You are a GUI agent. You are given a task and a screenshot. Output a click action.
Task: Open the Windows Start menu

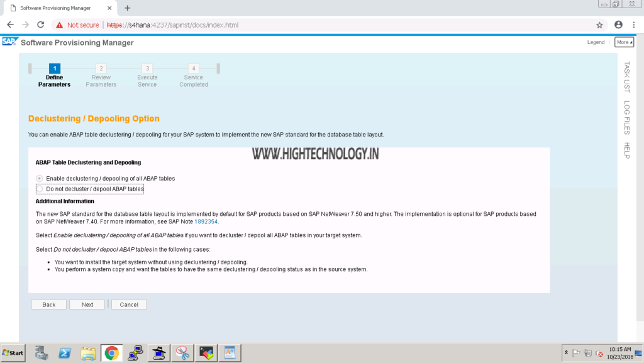[13, 353]
